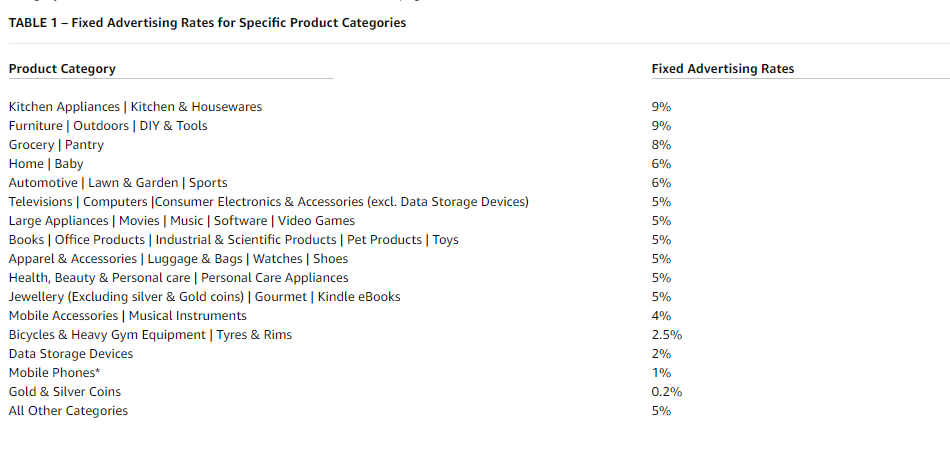Click the Apparel & Accessories category row

[178, 259]
